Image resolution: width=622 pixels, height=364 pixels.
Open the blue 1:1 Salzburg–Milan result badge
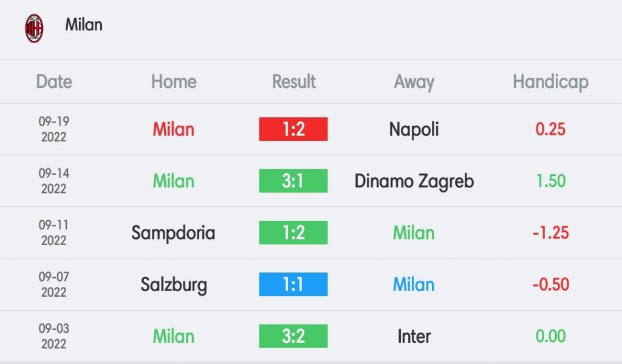pos(293,285)
